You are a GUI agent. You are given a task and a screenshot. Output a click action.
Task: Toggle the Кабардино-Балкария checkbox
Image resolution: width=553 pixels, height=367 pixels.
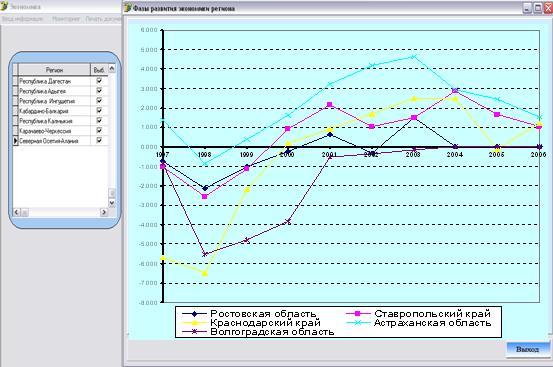click(x=99, y=110)
